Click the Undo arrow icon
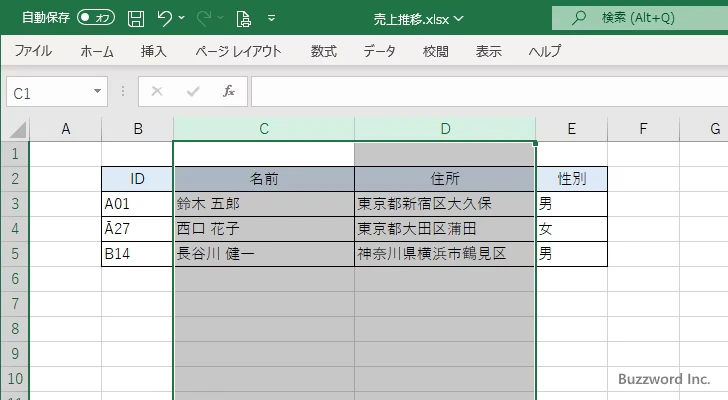728x400 pixels. click(x=164, y=18)
